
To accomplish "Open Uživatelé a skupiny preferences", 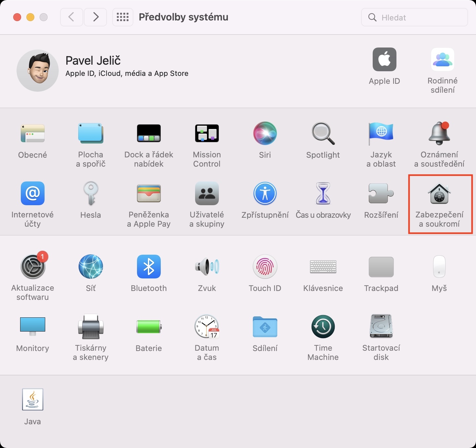I will [x=207, y=193].
